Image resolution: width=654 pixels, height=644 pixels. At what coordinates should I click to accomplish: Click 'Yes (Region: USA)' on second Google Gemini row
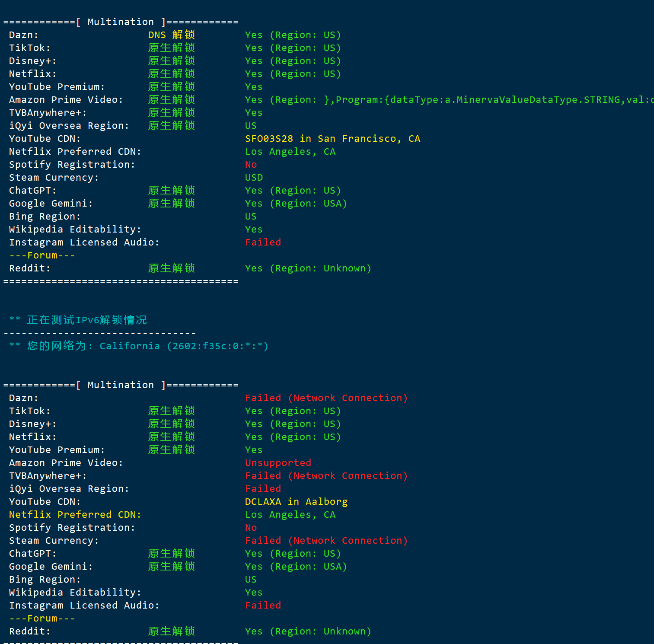pyautogui.click(x=296, y=567)
